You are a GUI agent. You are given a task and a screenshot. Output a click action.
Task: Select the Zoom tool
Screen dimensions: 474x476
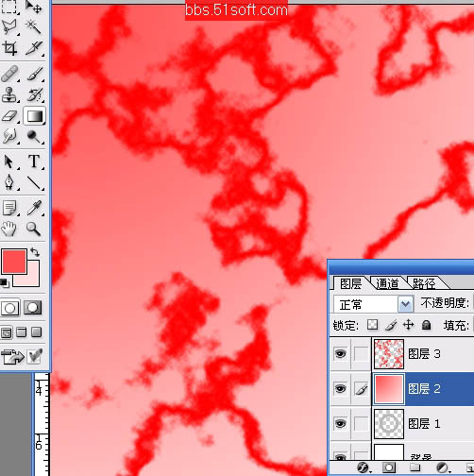[33, 229]
